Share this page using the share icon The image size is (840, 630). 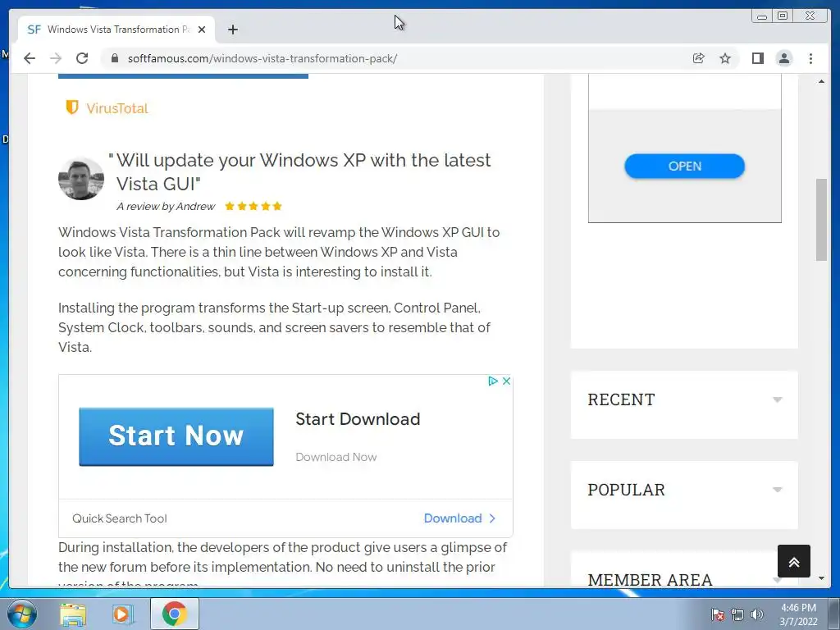(699, 58)
